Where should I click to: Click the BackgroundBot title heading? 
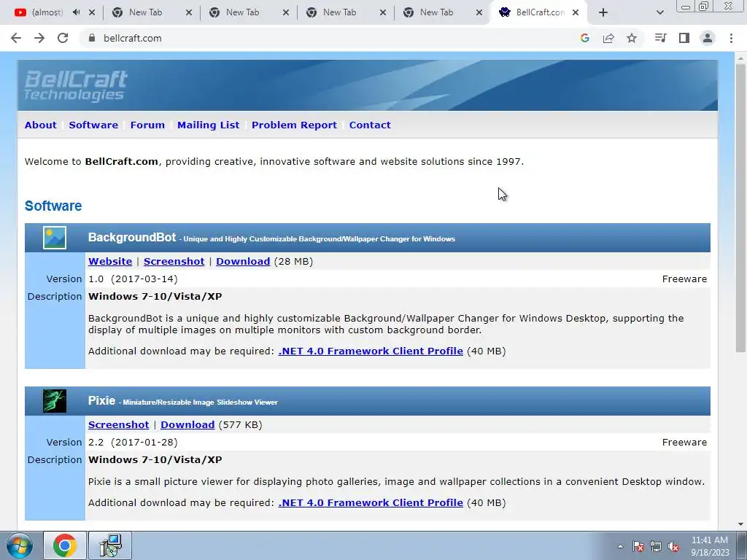point(132,237)
